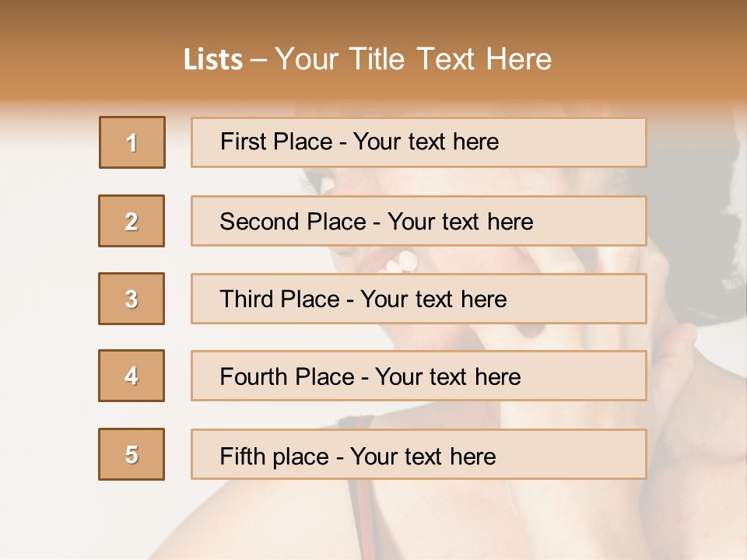This screenshot has height=560, width=747.
Task: Select the Third Place text bar
Action: (419, 299)
